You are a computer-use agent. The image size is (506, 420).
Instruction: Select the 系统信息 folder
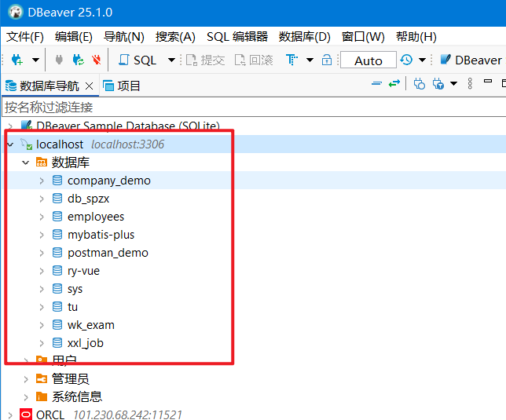tap(77, 396)
